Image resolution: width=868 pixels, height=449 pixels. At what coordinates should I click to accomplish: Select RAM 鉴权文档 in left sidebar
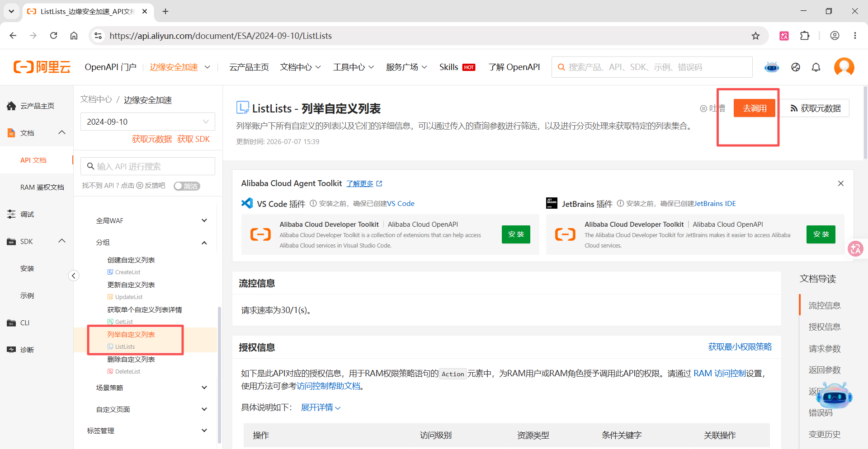pos(42,187)
